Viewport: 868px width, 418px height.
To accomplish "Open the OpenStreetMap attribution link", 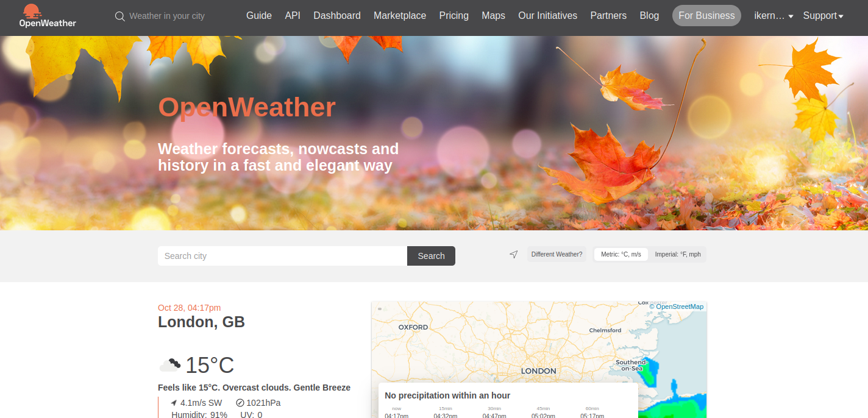I will point(679,306).
